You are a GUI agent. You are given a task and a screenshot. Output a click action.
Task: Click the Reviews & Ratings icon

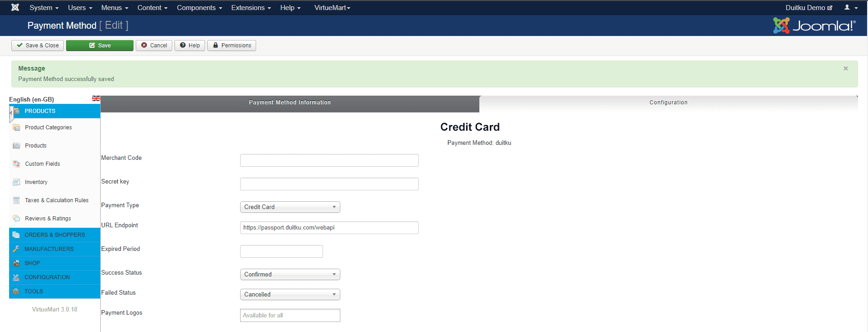coord(16,219)
